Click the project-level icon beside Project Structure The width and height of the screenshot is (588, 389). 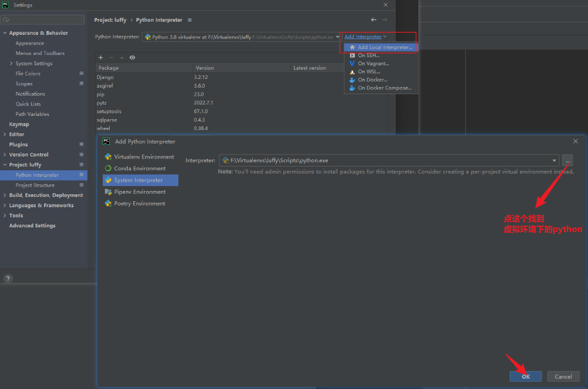click(82, 185)
